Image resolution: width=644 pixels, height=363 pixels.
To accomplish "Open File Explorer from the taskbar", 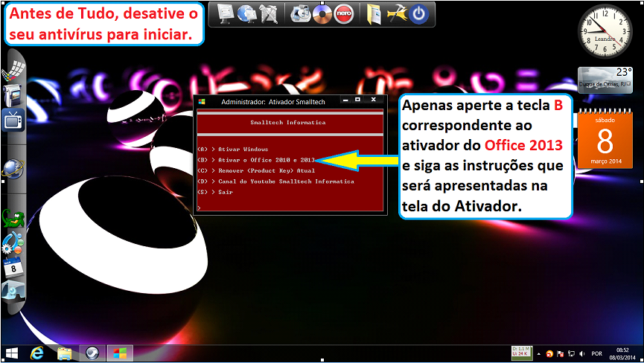I will point(65,353).
